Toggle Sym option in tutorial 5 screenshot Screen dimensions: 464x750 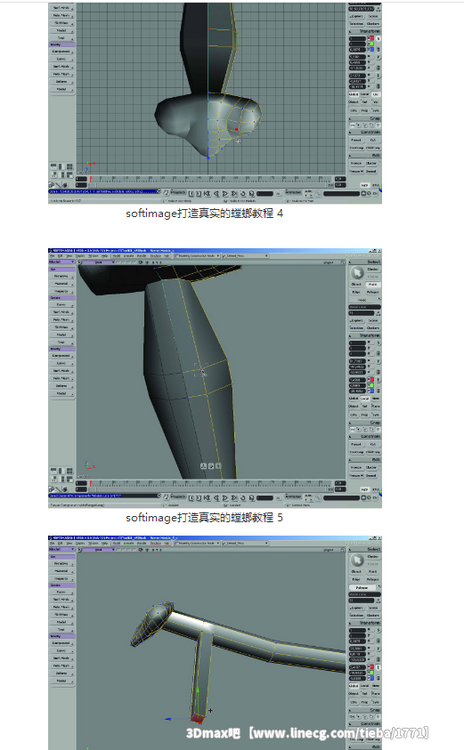[x=376, y=415]
